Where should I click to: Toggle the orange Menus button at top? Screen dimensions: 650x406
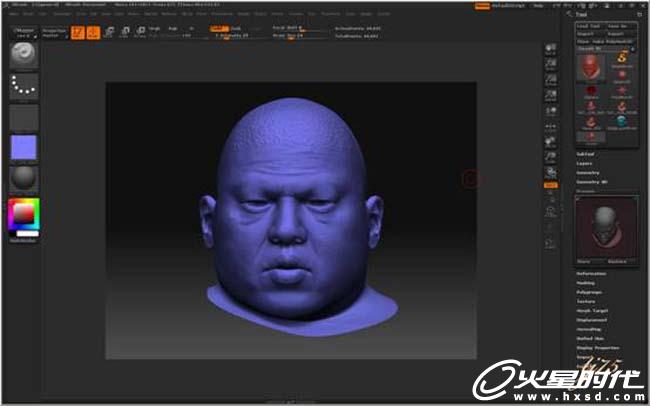point(482,6)
